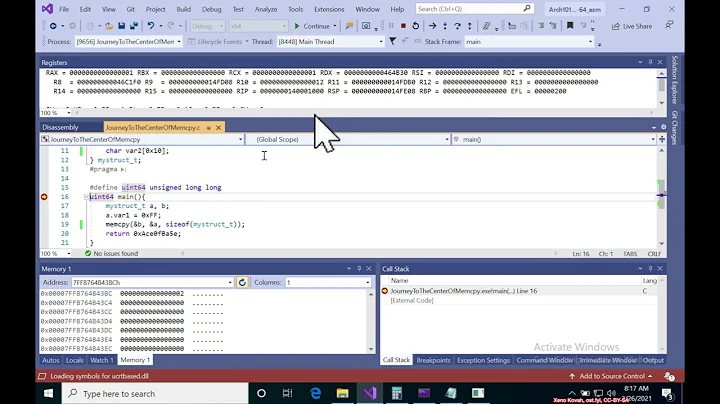
Task: Open the File menu
Action: point(64,9)
